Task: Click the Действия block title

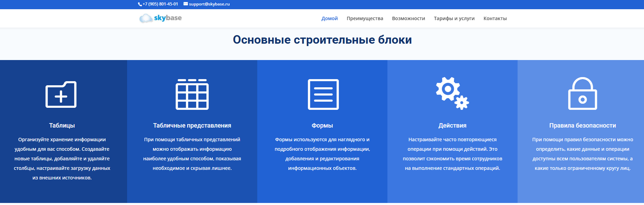Action: [x=452, y=126]
